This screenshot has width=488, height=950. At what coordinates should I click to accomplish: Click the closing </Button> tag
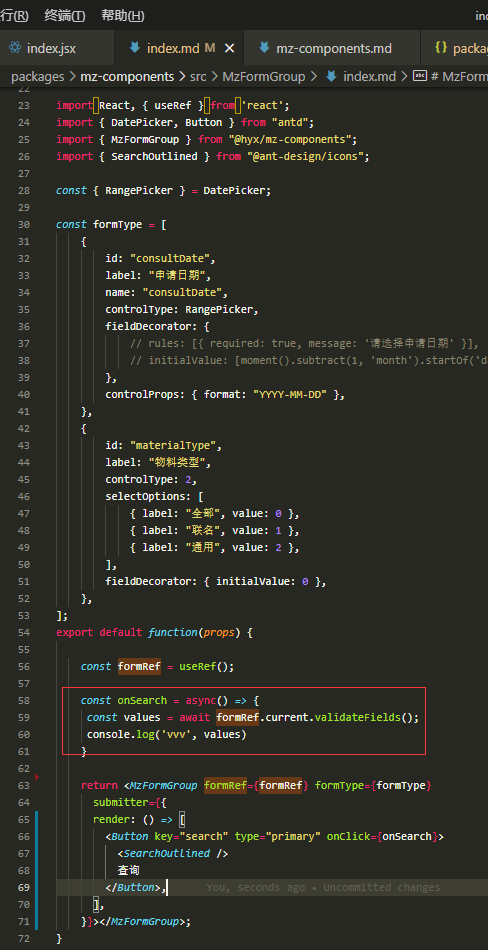133,888
